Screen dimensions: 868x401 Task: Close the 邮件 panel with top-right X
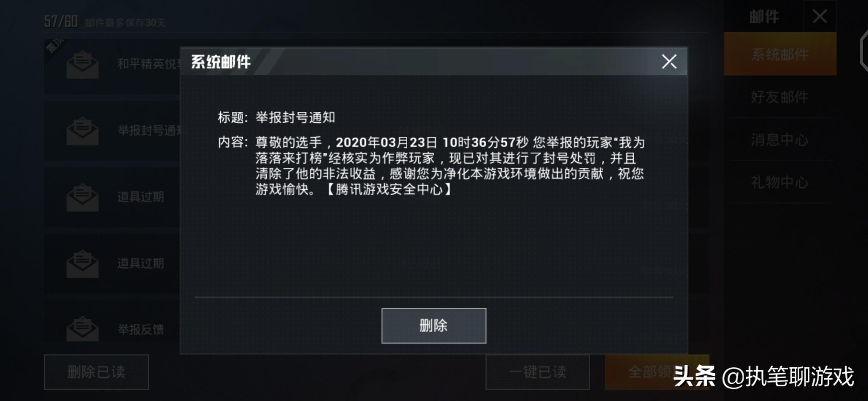coord(819,17)
